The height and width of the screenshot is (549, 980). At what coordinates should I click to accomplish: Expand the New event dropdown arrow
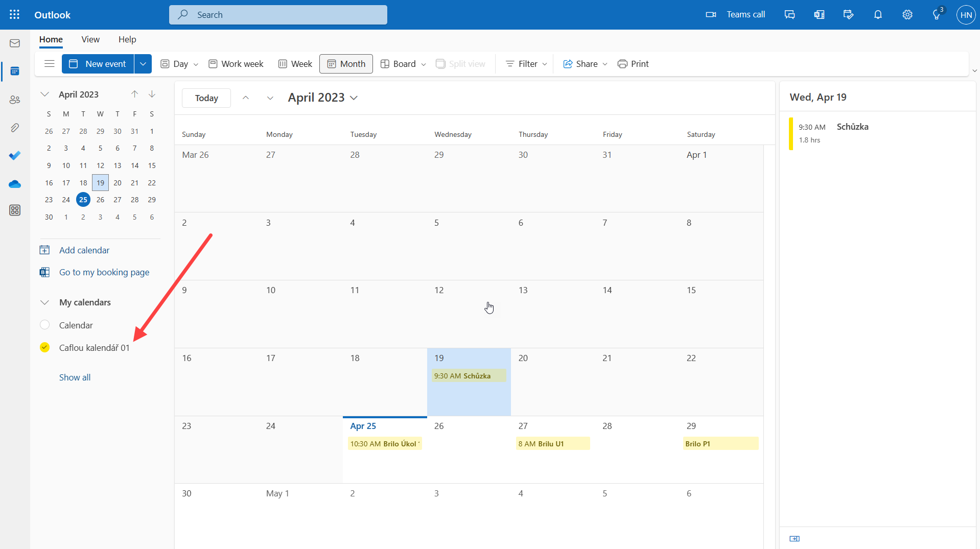pos(143,64)
